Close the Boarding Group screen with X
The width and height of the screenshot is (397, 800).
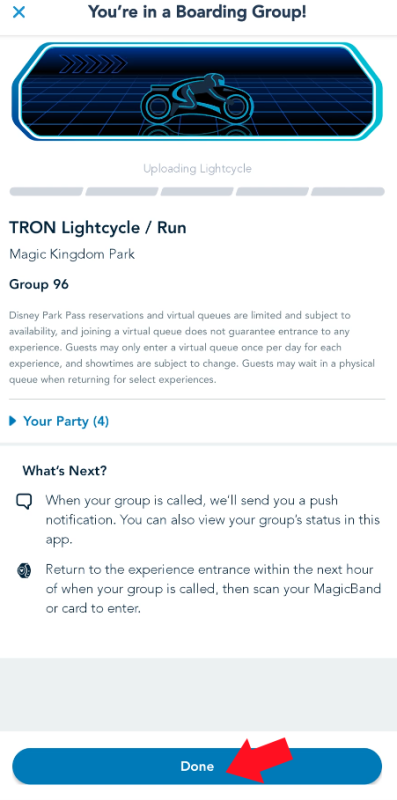point(19,12)
